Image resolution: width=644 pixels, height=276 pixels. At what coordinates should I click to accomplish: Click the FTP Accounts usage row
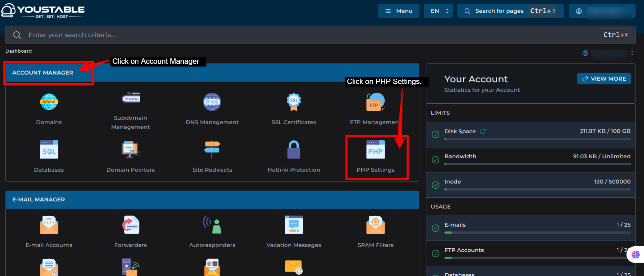point(531,253)
